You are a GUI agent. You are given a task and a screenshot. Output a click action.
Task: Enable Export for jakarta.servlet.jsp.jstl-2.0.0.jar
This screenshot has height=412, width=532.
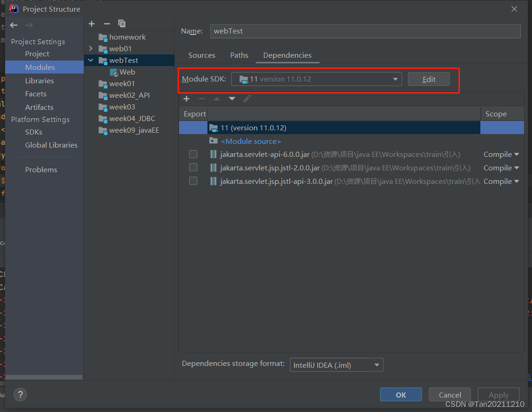coord(193,167)
